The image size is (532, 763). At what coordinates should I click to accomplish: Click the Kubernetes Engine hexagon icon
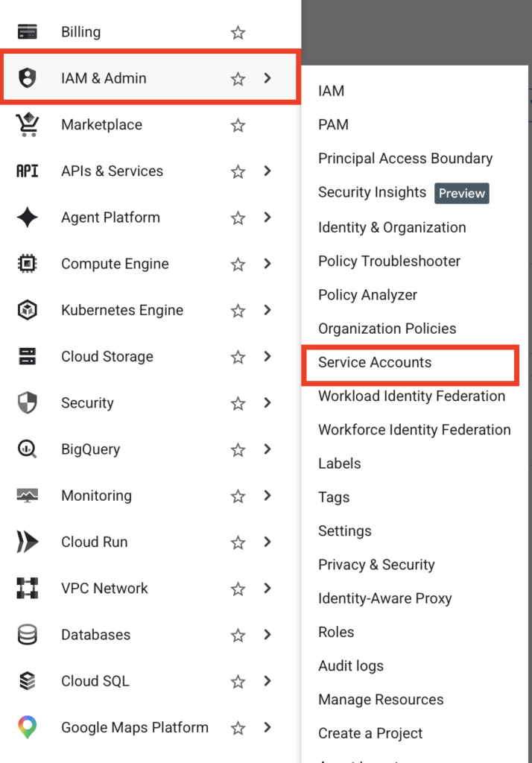click(28, 310)
